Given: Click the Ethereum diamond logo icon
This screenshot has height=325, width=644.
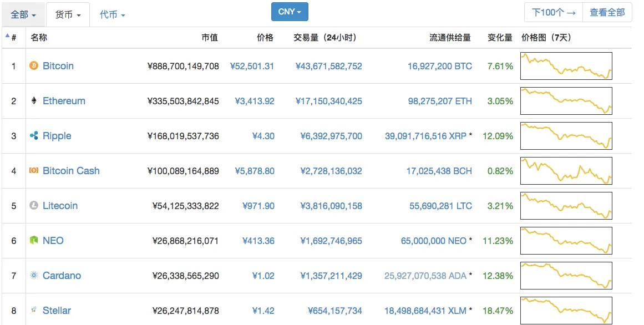Looking at the screenshot, I should point(34,100).
